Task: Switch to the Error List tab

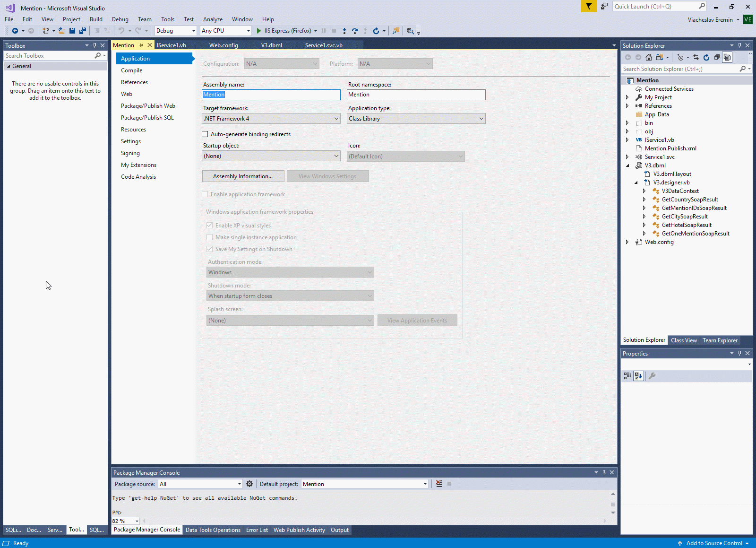Action: (x=257, y=530)
